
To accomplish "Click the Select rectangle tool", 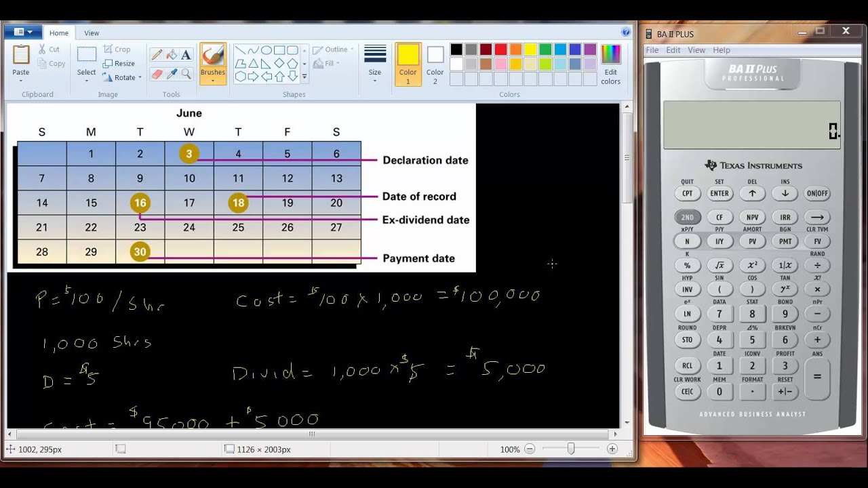I will tap(87, 55).
